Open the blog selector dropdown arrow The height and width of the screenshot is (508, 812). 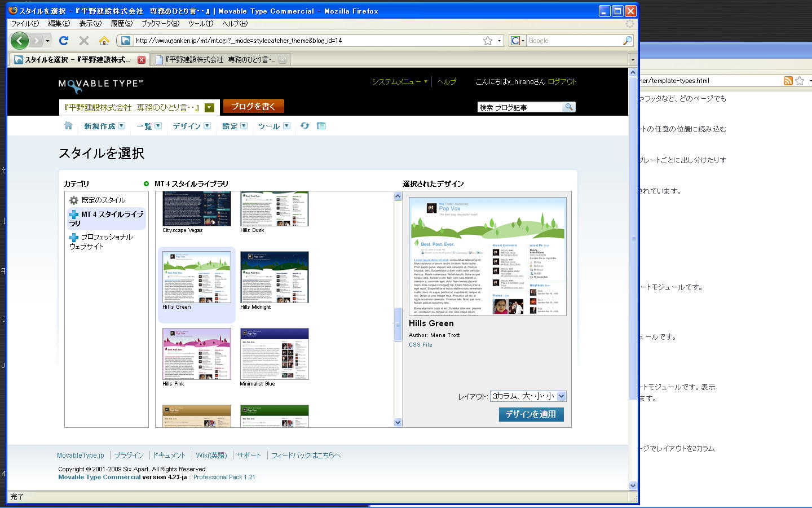209,108
